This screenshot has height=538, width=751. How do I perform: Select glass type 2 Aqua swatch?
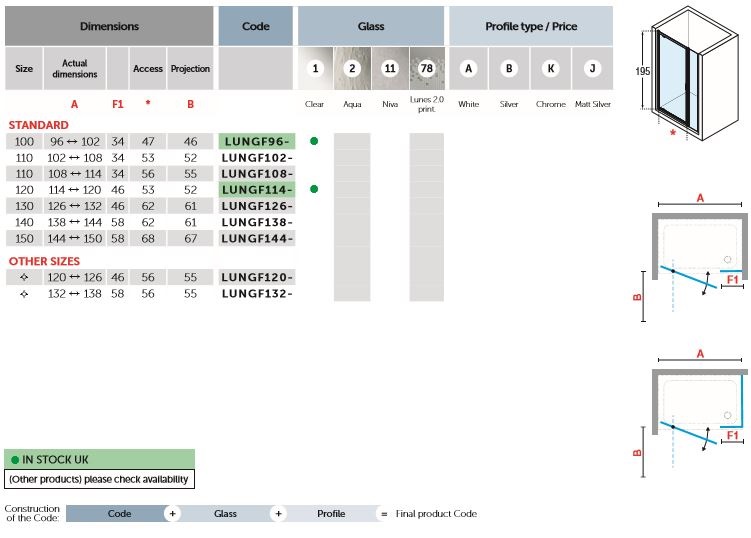(353, 69)
